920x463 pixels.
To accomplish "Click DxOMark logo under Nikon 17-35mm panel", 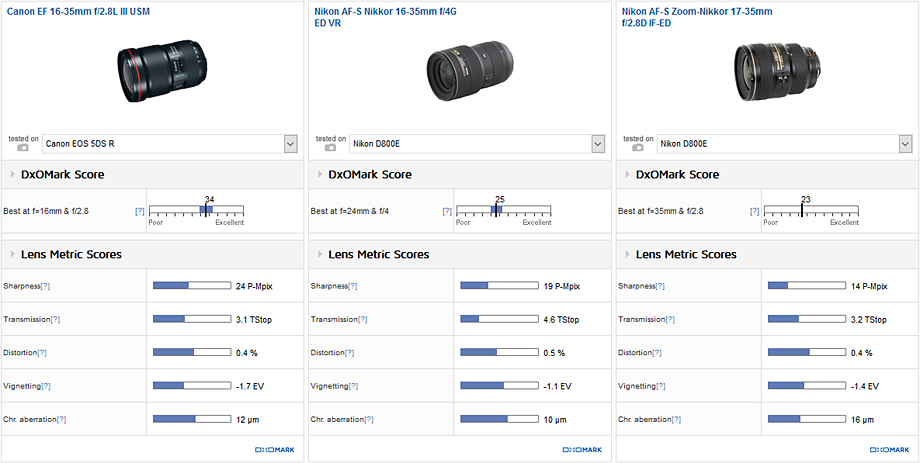I will [889, 450].
